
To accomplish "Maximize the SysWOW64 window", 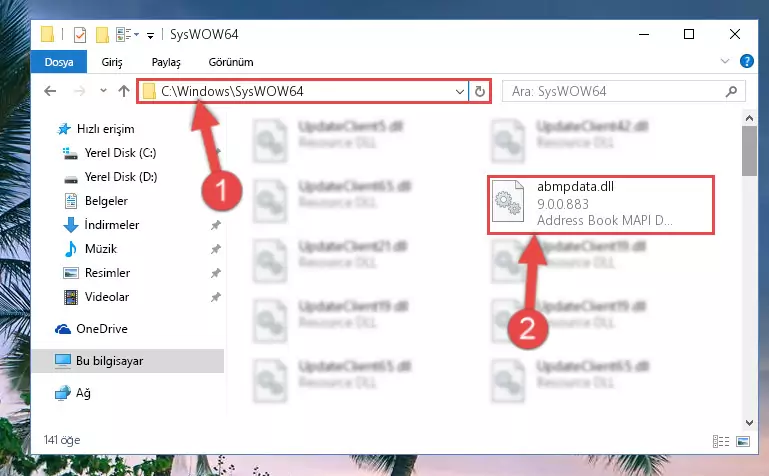I will coord(689,34).
